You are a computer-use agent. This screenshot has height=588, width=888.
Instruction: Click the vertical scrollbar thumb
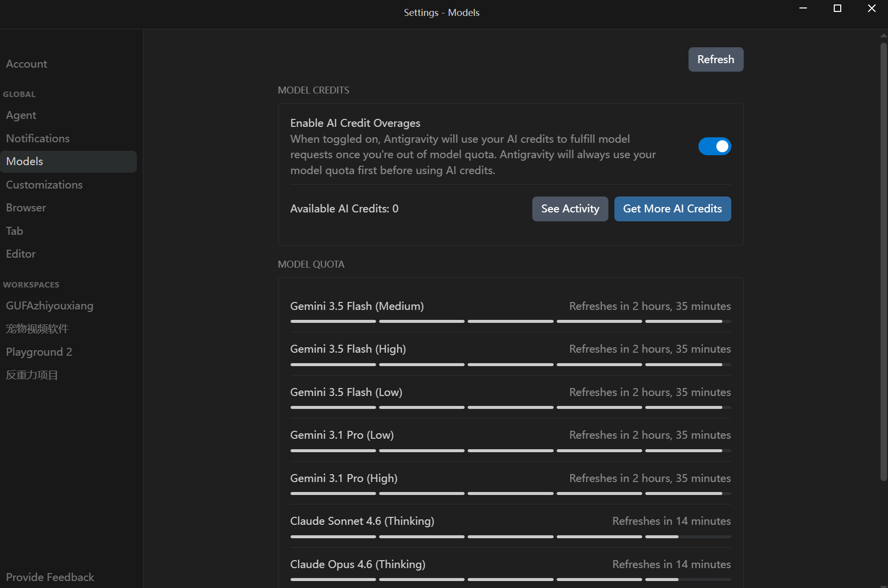click(884, 261)
